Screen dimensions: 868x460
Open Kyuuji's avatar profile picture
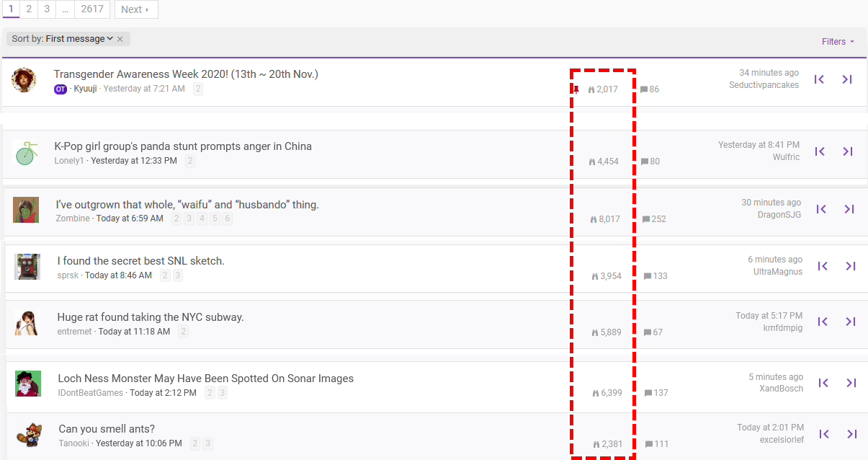pyautogui.click(x=24, y=80)
